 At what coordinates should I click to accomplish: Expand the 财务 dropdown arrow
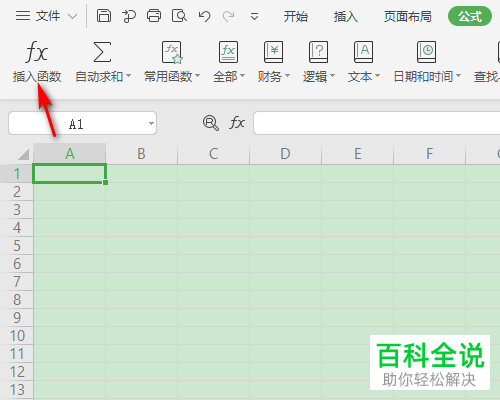point(287,76)
